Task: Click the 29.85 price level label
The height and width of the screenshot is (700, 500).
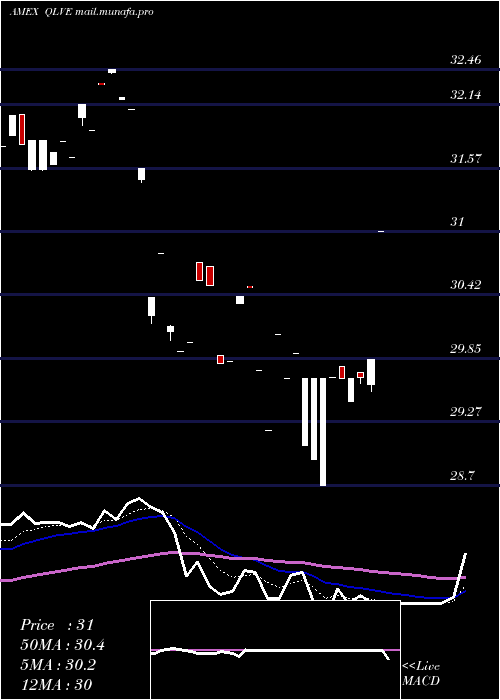Action: pyautogui.click(x=466, y=349)
